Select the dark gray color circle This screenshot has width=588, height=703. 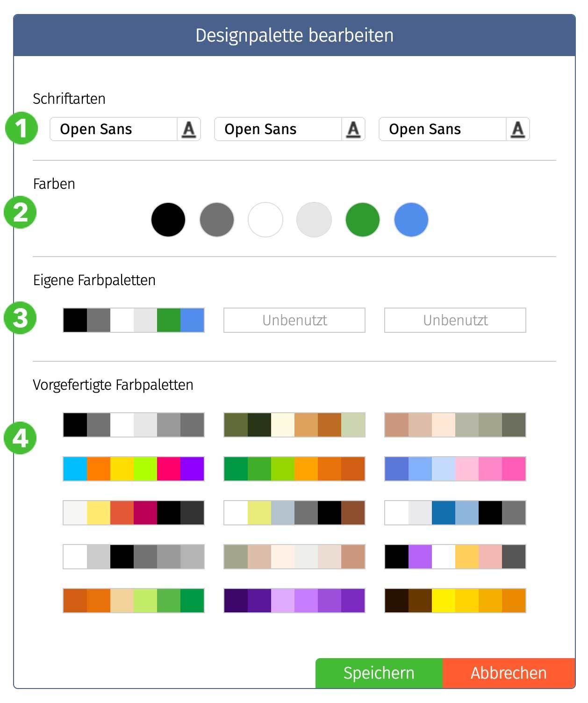click(217, 220)
